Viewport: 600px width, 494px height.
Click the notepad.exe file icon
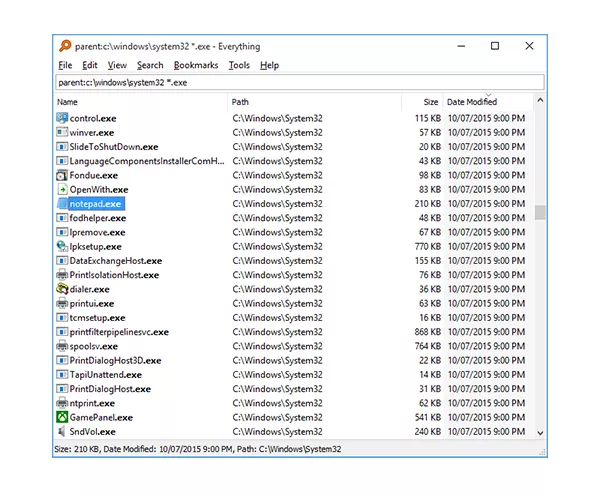click(62, 204)
